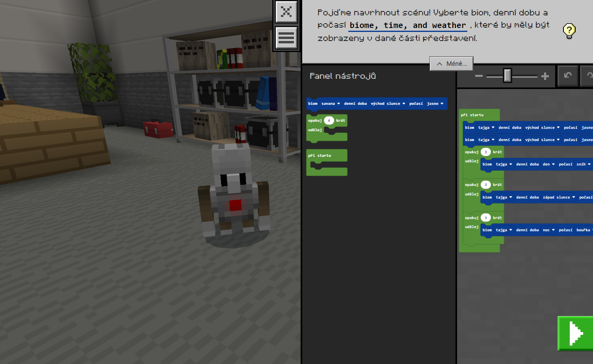Edit the repeat count 4 in toolbox block
The image size is (593, 364).
pyautogui.click(x=329, y=121)
